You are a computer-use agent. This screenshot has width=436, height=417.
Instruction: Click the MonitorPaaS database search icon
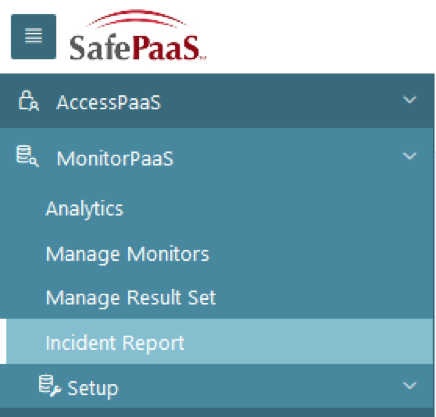pos(28,156)
